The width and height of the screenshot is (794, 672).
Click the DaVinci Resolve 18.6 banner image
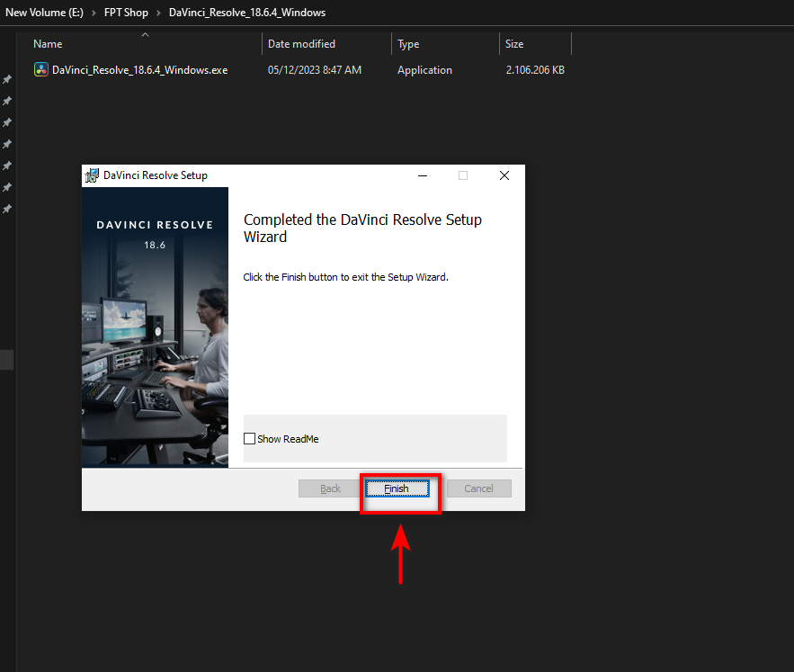[x=155, y=327]
